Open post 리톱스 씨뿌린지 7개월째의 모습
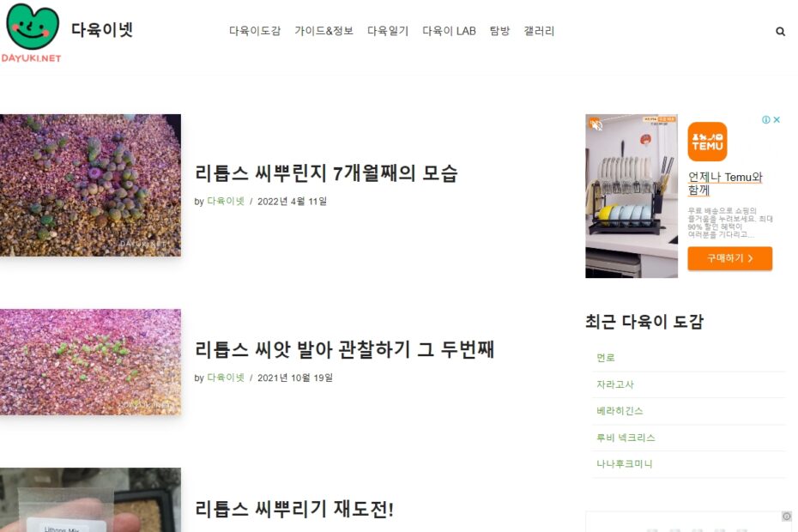 click(x=326, y=173)
